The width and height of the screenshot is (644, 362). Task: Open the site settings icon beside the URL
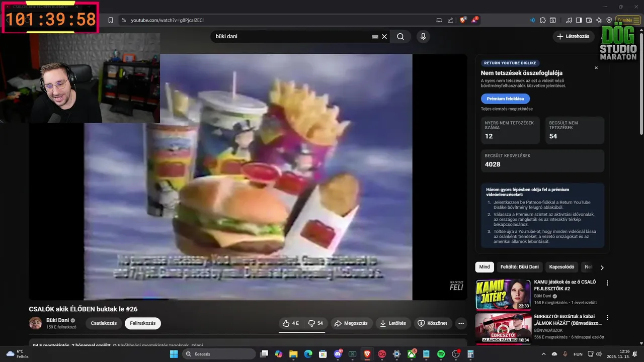coord(123,20)
